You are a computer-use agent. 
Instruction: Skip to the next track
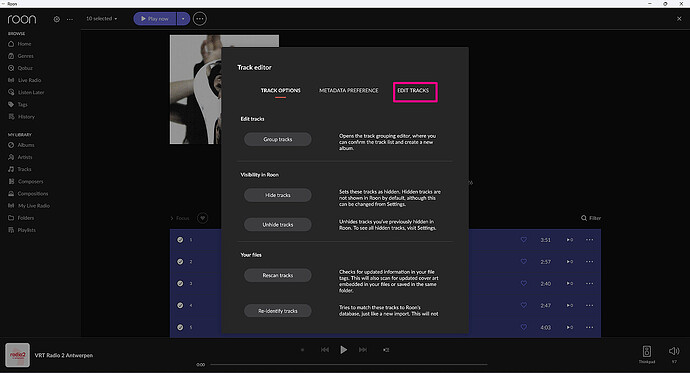(363, 350)
